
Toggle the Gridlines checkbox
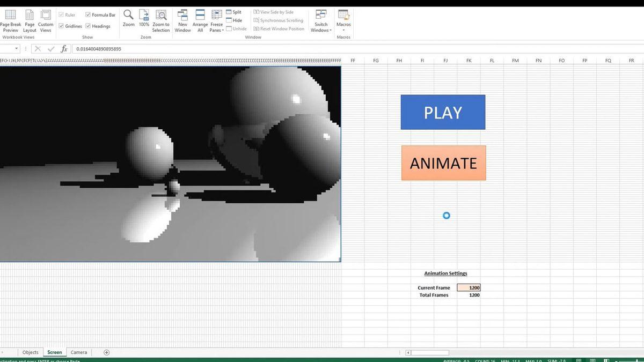coord(62,26)
